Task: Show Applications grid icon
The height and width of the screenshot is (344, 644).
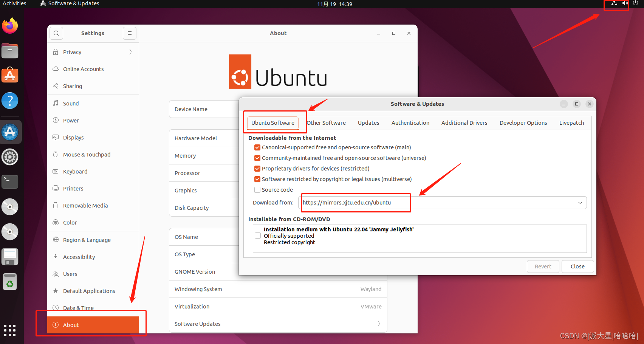Action: (10, 330)
